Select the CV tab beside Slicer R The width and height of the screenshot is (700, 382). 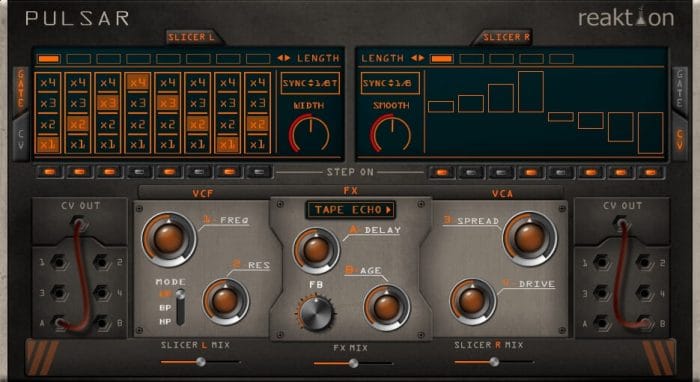[x=679, y=139]
